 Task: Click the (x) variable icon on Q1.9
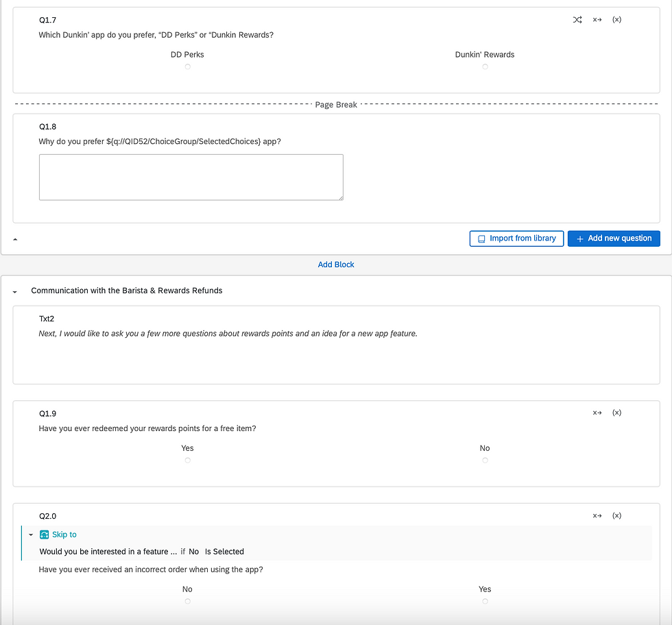click(x=616, y=413)
